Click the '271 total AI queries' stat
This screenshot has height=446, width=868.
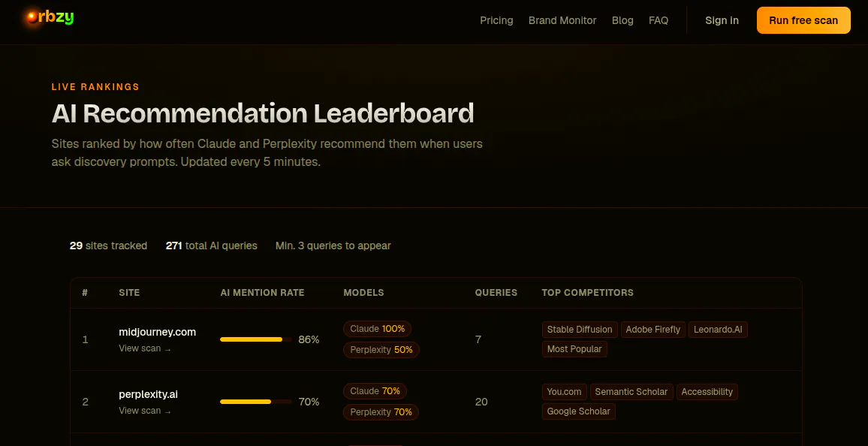[212, 246]
